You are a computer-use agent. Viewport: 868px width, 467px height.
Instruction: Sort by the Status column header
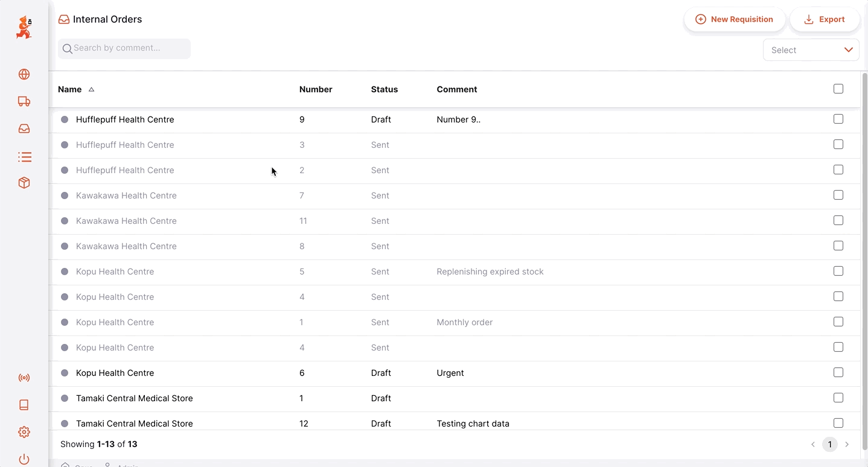coord(385,89)
